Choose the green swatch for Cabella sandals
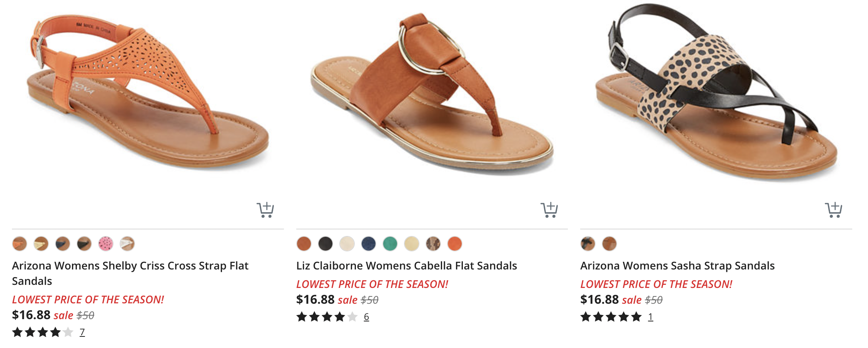868x348 pixels. coord(390,244)
